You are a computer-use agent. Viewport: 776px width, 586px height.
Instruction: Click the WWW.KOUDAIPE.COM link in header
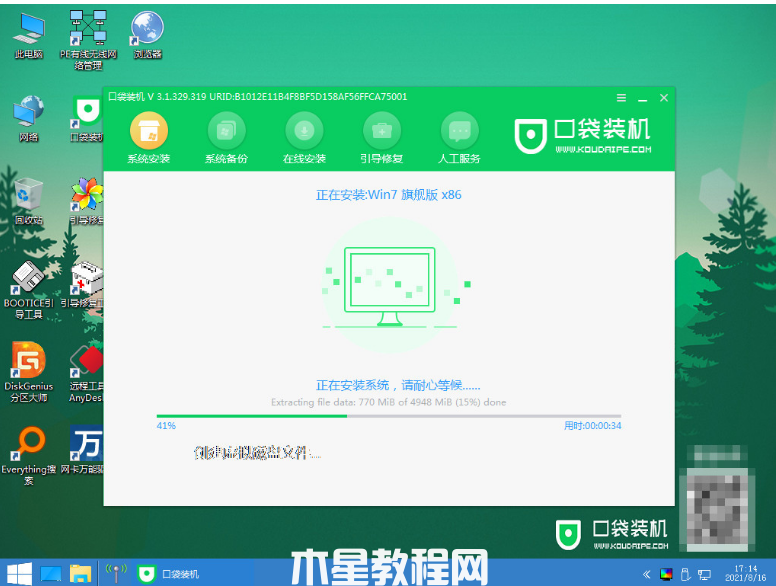(x=603, y=149)
